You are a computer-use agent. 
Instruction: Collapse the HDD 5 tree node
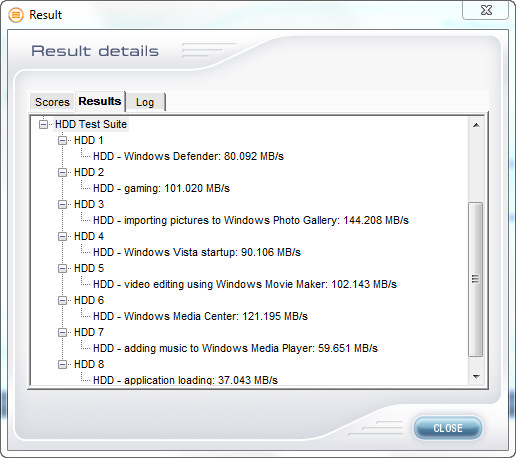point(62,268)
